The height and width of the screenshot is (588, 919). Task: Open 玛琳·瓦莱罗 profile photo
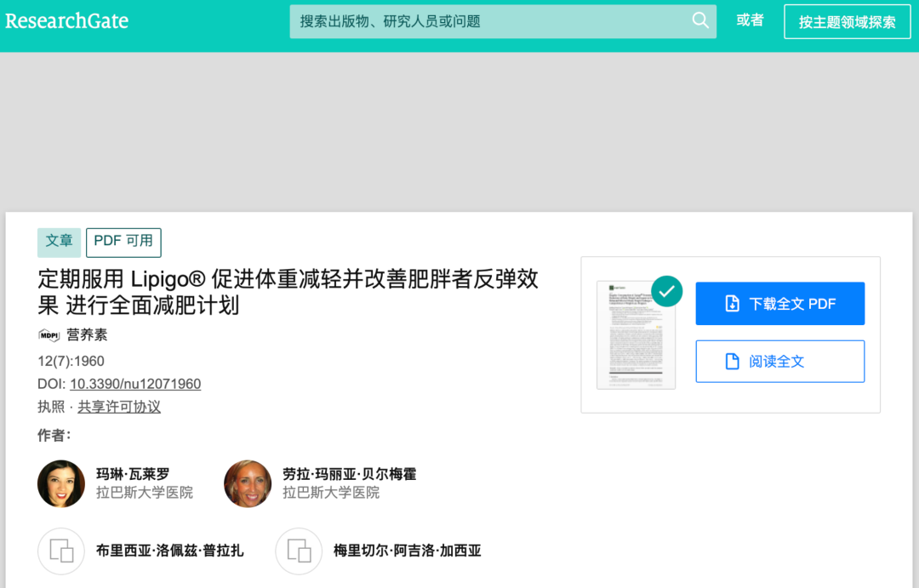point(61,483)
